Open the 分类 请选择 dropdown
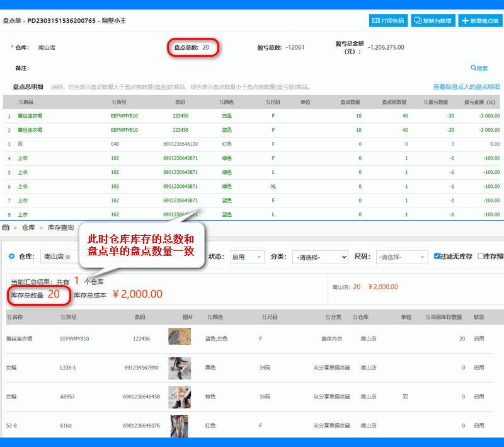Screen dimensions: 504x447 [x=320, y=257]
